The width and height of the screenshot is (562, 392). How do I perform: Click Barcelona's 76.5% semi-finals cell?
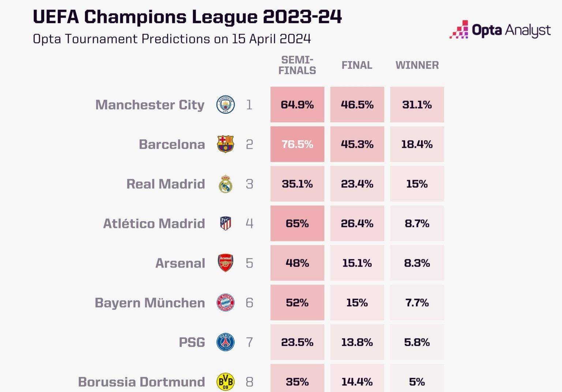pos(297,144)
